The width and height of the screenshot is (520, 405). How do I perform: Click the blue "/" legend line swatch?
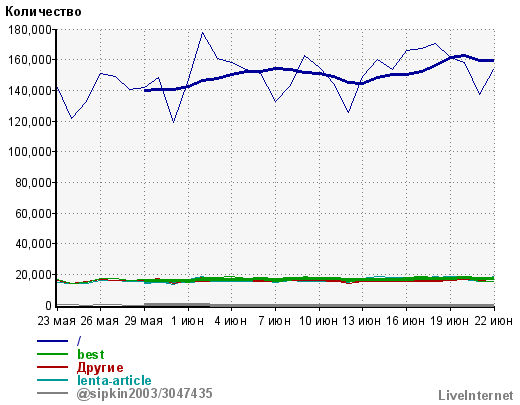[x=52, y=341]
